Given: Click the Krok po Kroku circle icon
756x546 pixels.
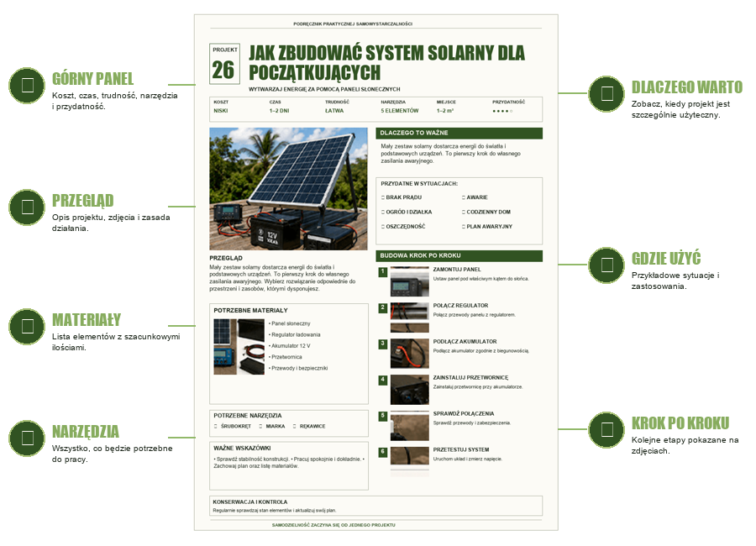Looking at the screenshot, I should pos(606,430).
